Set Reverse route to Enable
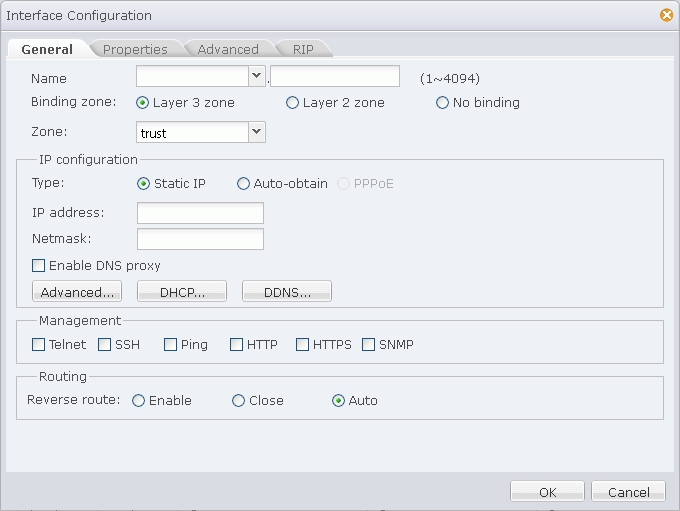The width and height of the screenshot is (680, 511). click(139, 401)
